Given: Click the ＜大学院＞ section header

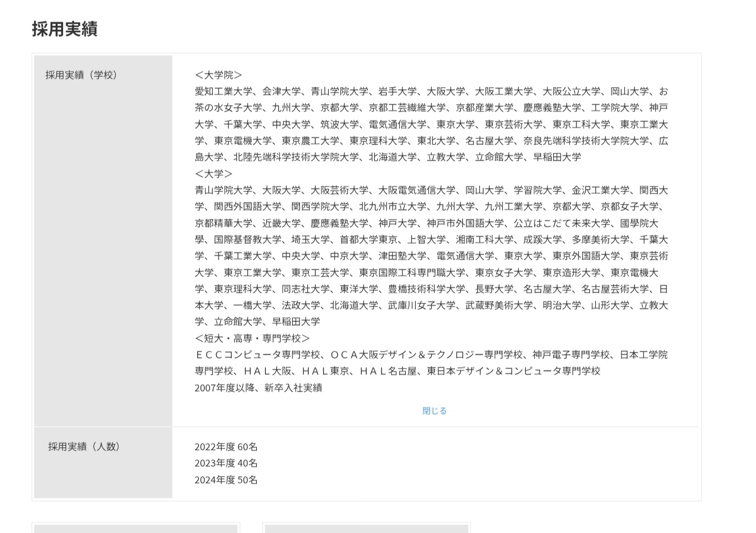Looking at the screenshot, I should (x=219, y=75).
